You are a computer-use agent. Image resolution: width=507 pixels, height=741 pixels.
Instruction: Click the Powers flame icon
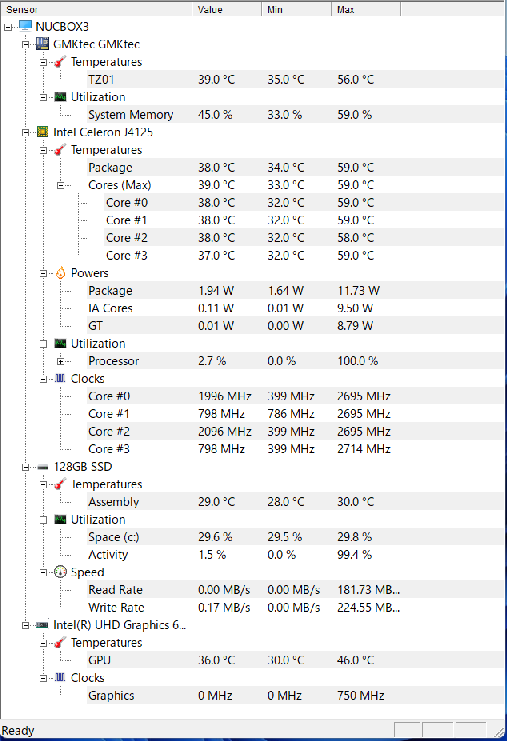(60, 273)
